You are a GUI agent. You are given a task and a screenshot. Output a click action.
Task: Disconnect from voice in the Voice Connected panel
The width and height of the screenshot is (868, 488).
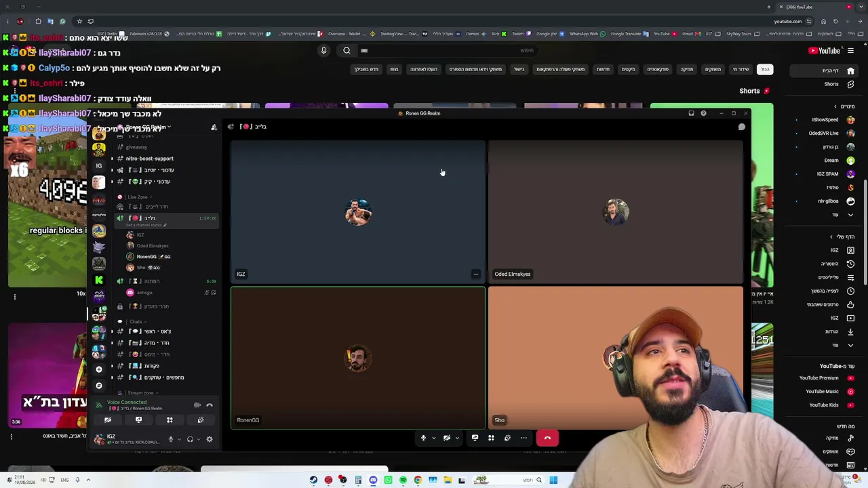pyautogui.click(x=210, y=405)
